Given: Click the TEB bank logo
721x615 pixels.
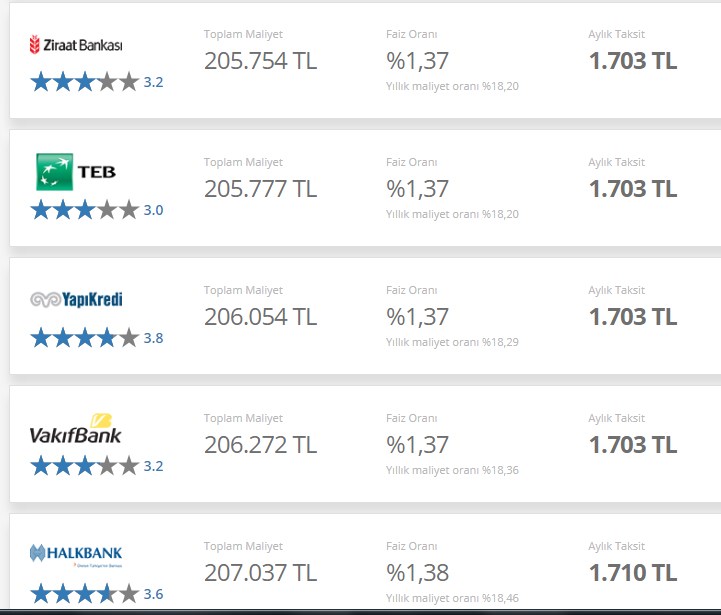Looking at the screenshot, I should [76, 172].
